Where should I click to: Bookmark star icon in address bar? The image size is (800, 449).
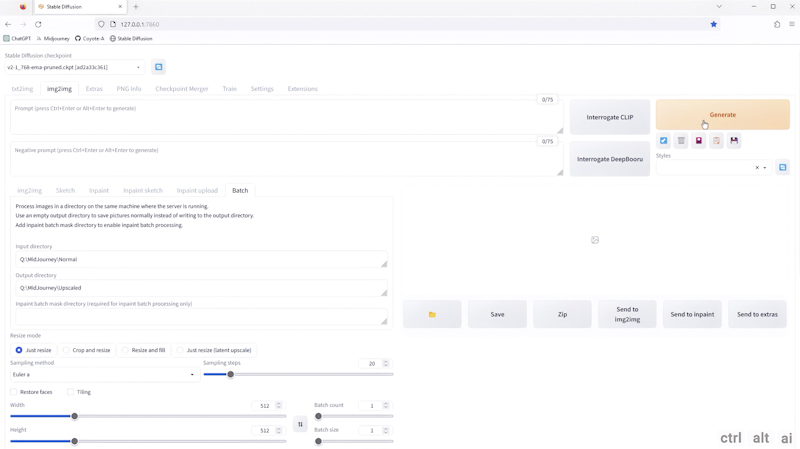pos(714,24)
